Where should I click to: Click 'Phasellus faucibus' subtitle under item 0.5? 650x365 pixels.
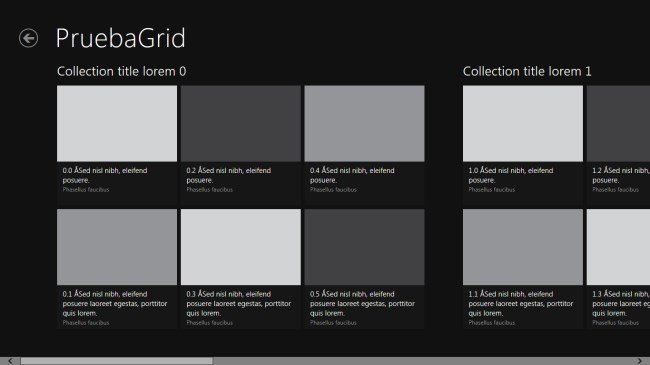333,323
